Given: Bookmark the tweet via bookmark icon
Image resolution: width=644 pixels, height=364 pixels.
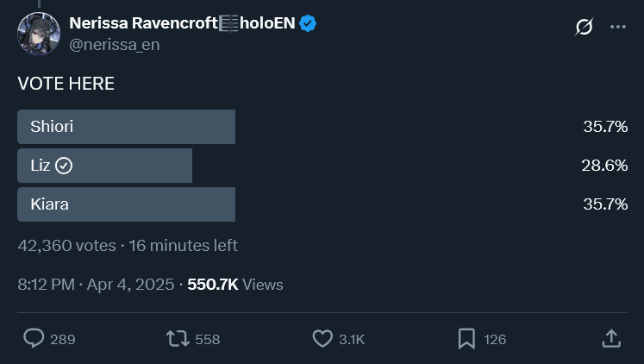Looking at the screenshot, I should [x=466, y=339].
